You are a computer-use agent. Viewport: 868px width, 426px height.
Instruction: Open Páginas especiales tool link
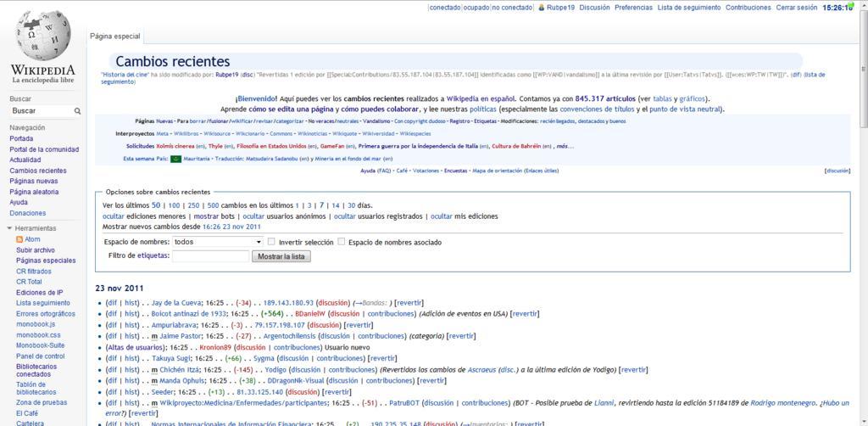(46, 261)
